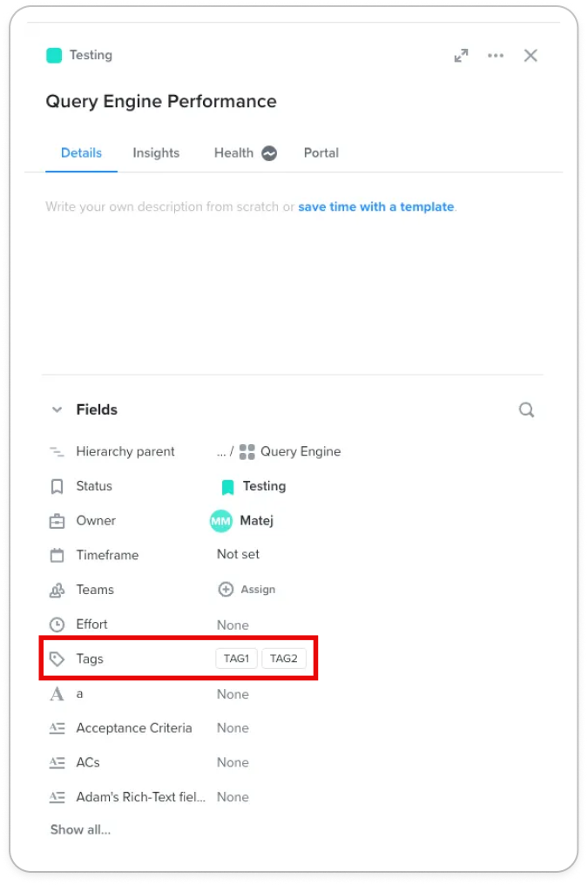
Task: Click the Hierarchy parent label
Action: [125, 451]
